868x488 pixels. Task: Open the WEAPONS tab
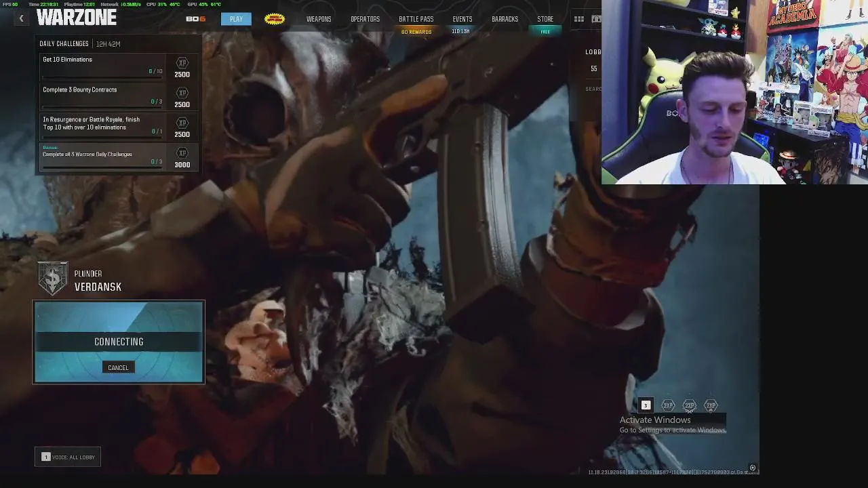pyautogui.click(x=319, y=19)
